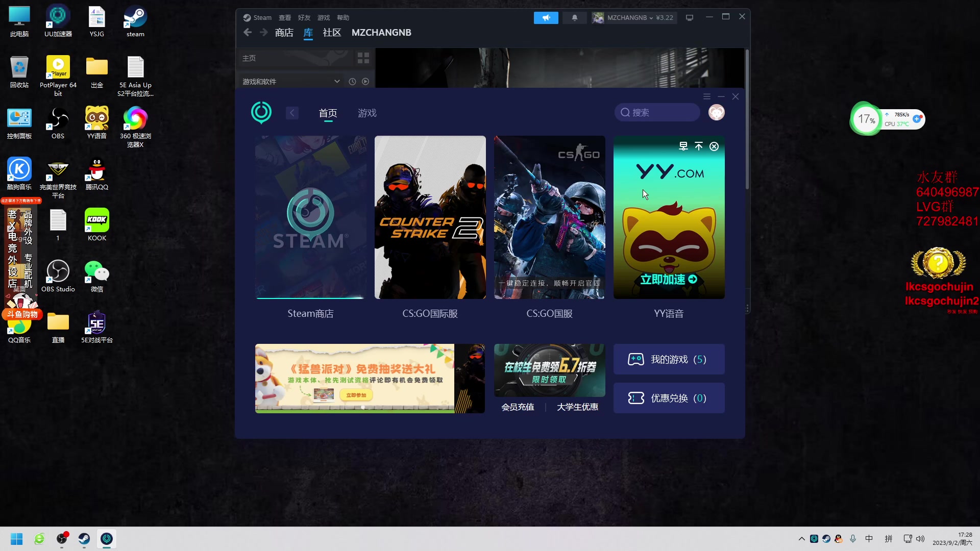Click 大学生优惠 link
This screenshot has height=551, width=980.
(577, 407)
